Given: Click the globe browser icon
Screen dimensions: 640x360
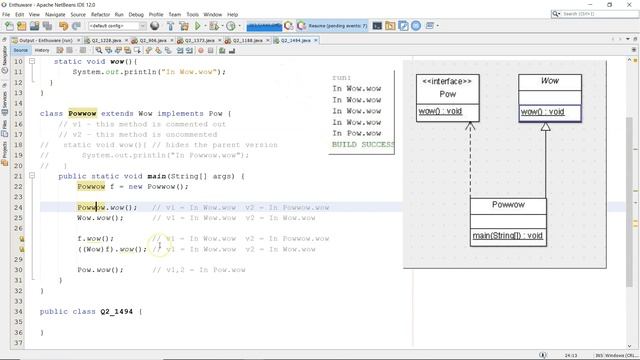Looking at the screenshot, I should (155, 26).
